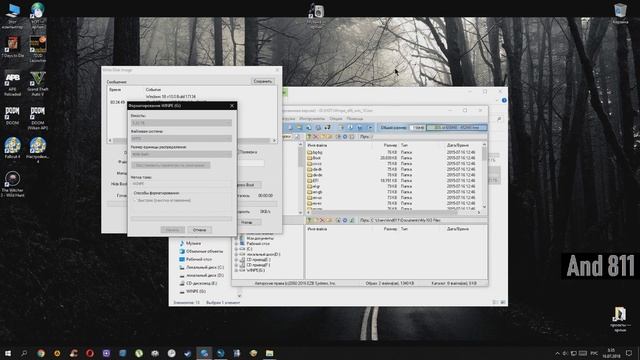The image size is (640, 360).
Task: Close the WINPE format dialog
Action: tap(232, 106)
